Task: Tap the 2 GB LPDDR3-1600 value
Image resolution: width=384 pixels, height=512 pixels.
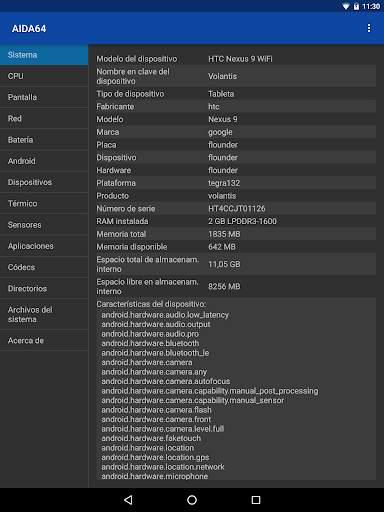Action: pos(242,221)
